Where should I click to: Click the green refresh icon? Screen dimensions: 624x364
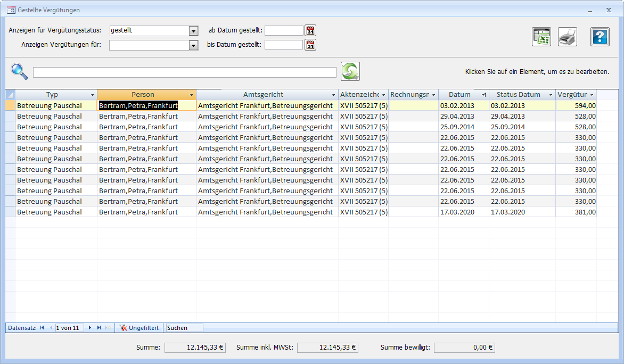coord(350,71)
